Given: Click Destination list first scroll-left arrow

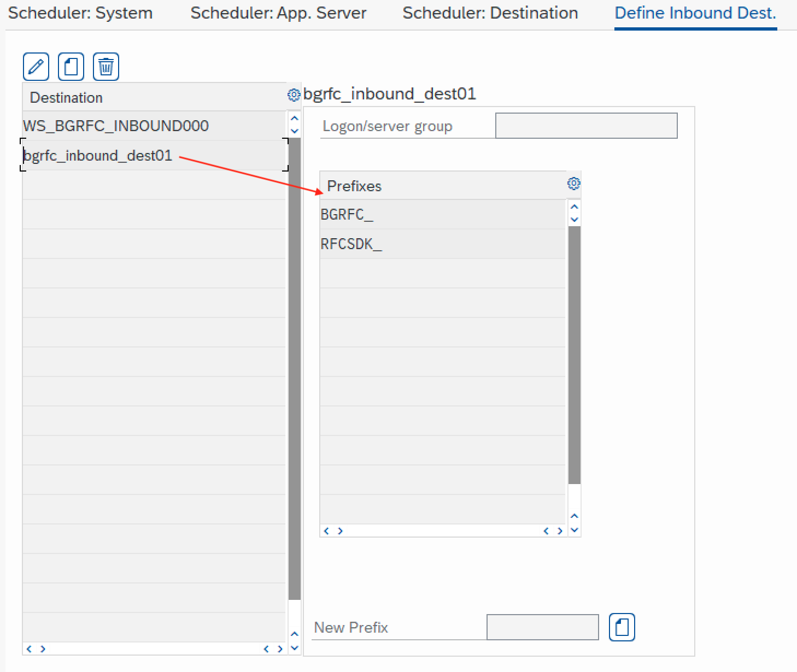Looking at the screenshot, I should pyautogui.click(x=30, y=649).
